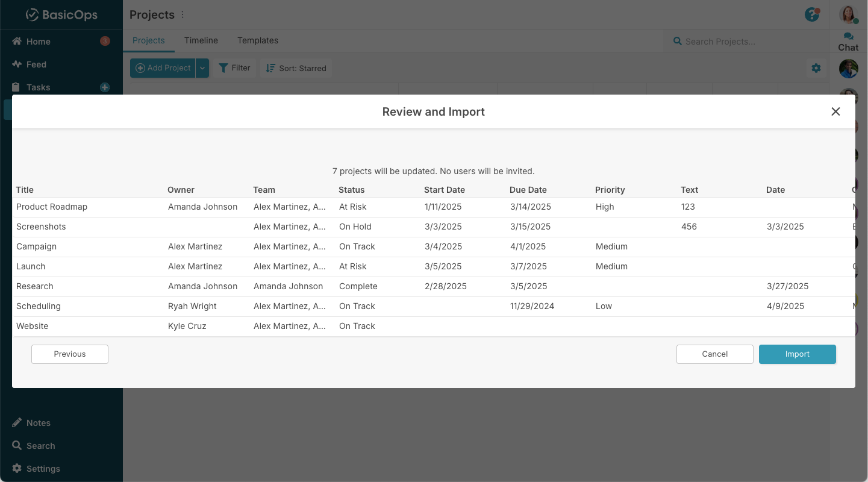Open the Chat panel icon
Image resolution: width=868 pixels, height=482 pixels.
[x=848, y=37]
